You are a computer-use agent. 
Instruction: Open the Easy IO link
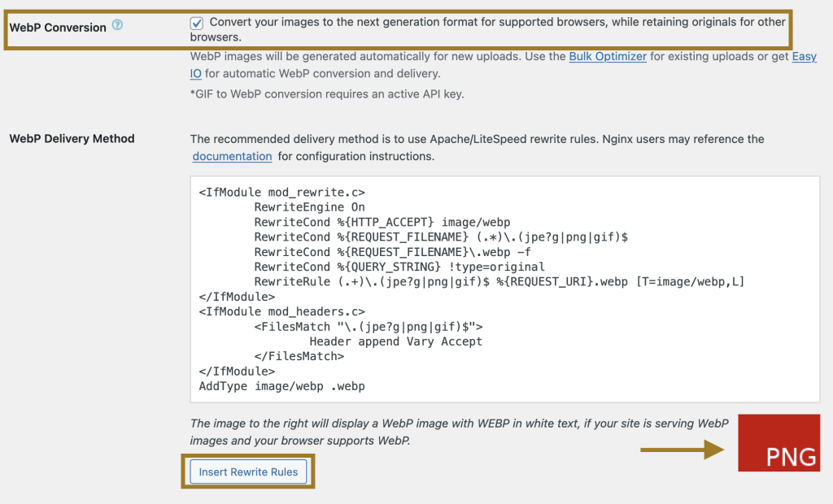coord(804,57)
